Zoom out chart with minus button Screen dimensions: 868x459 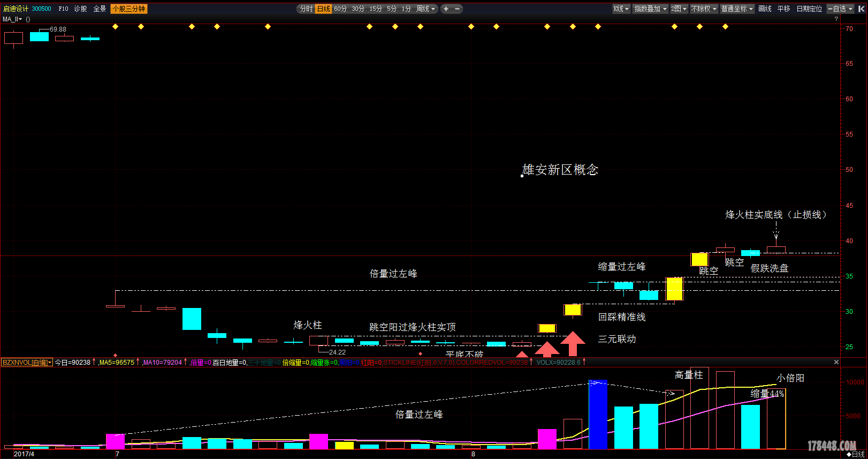click(x=458, y=9)
